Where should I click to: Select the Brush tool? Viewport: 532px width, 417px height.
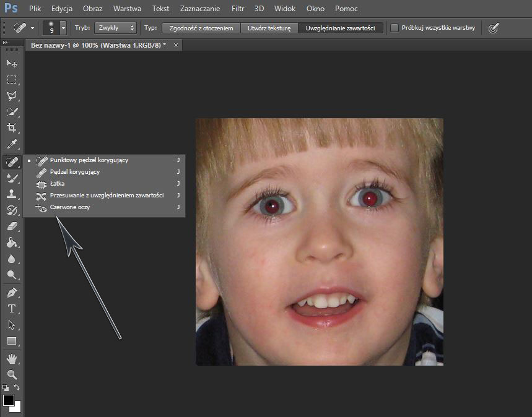coord(12,178)
